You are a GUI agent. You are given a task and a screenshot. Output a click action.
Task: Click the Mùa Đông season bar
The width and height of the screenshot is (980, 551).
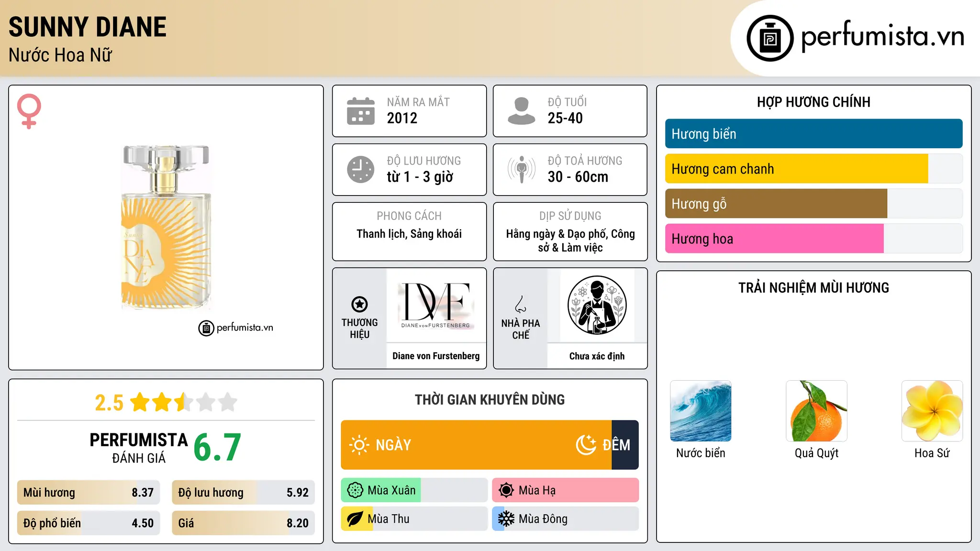(x=565, y=519)
